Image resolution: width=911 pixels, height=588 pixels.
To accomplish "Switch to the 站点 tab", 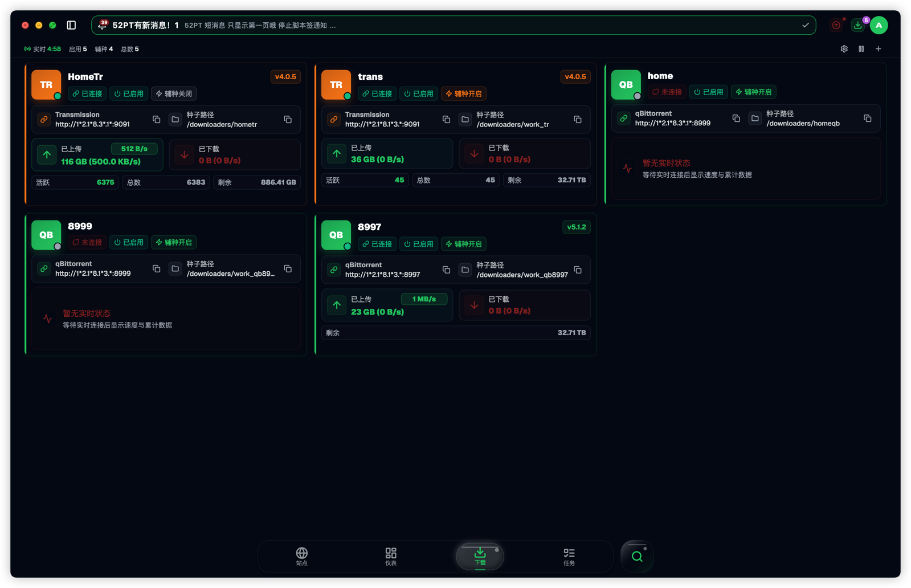I will 302,556.
